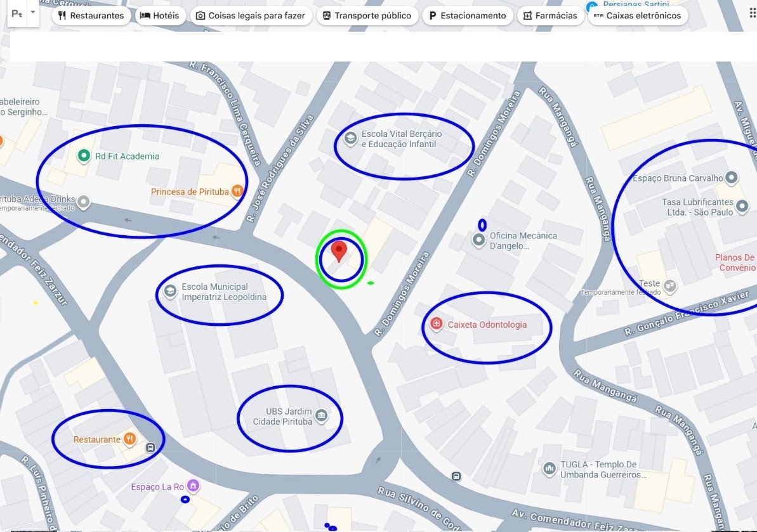
Task: Click the Princesa de Pirituba restaurant icon
Action: pos(237,191)
